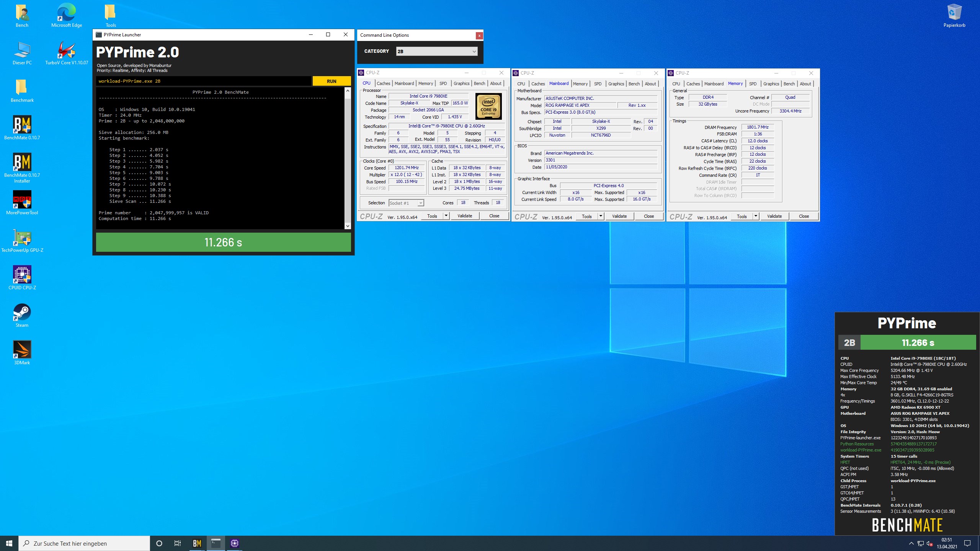Launch the 3DMark desktop shortcut
The image size is (980, 551).
[22, 353]
